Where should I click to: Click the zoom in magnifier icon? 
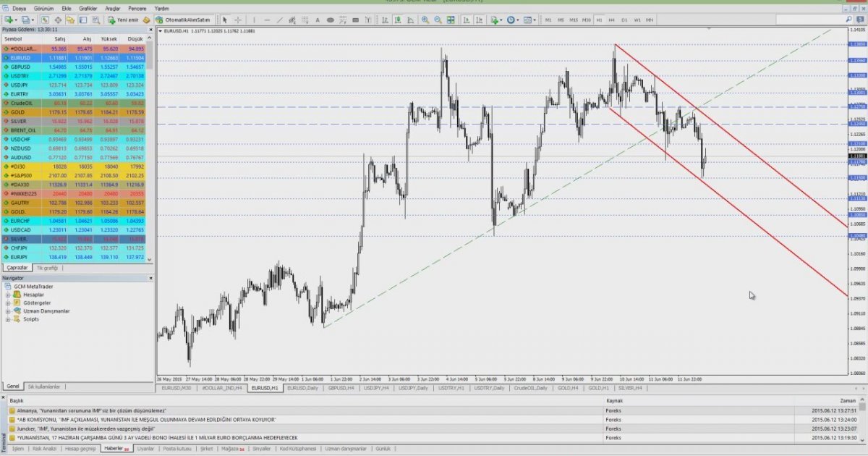[425, 20]
